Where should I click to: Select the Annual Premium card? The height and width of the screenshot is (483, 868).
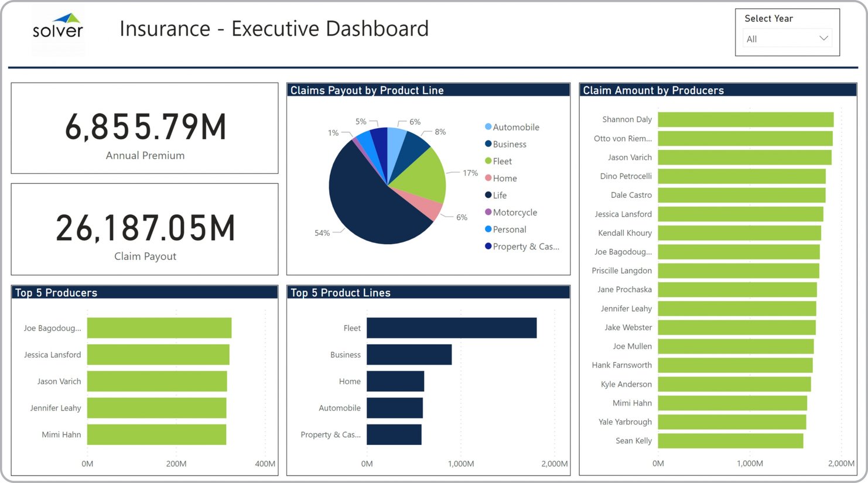[x=145, y=128]
